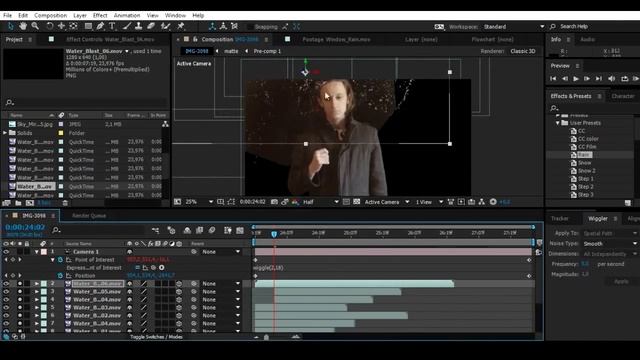Step to next frame in Preview
The width and height of the screenshot is (640, 360).
coord(587,78)
